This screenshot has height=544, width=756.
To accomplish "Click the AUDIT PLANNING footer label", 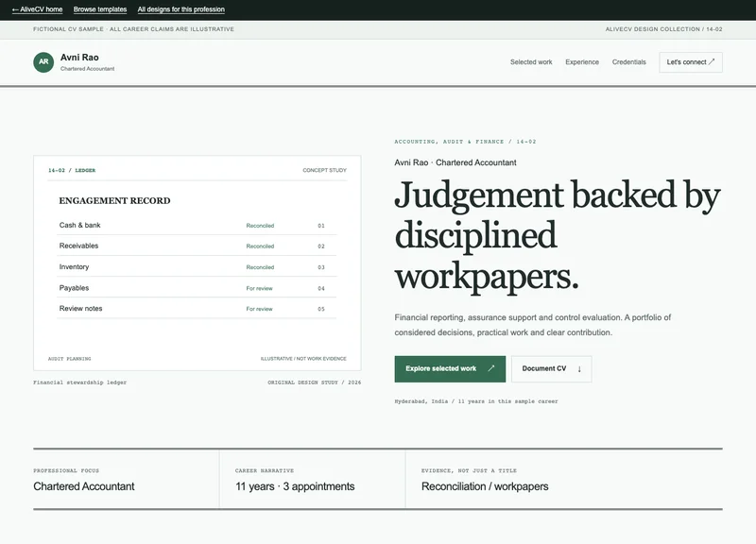I will [x=69, y=359].
